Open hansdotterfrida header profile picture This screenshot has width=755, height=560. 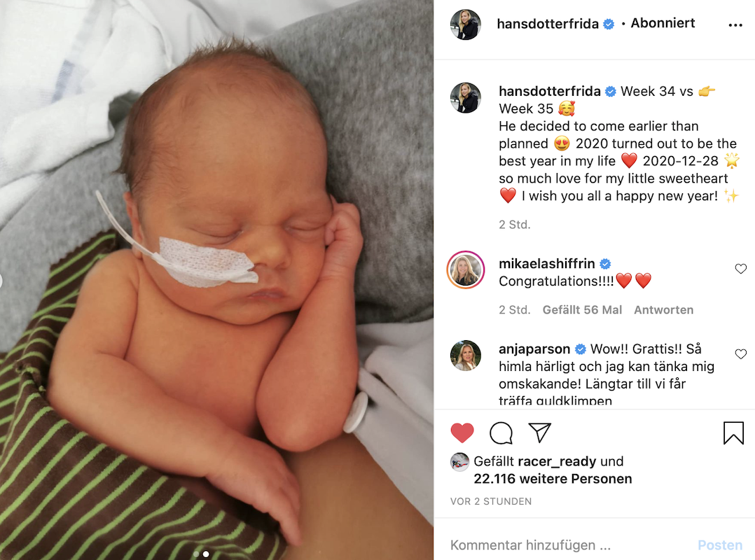tap(466, 24)
